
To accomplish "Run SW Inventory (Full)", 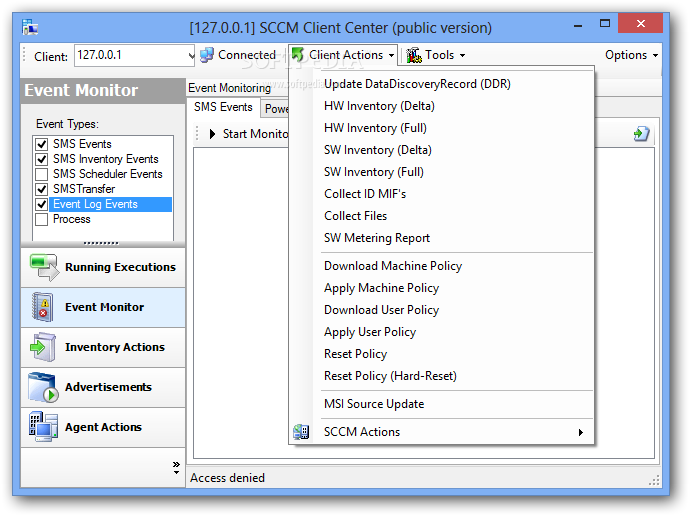I will coord(374,172).
